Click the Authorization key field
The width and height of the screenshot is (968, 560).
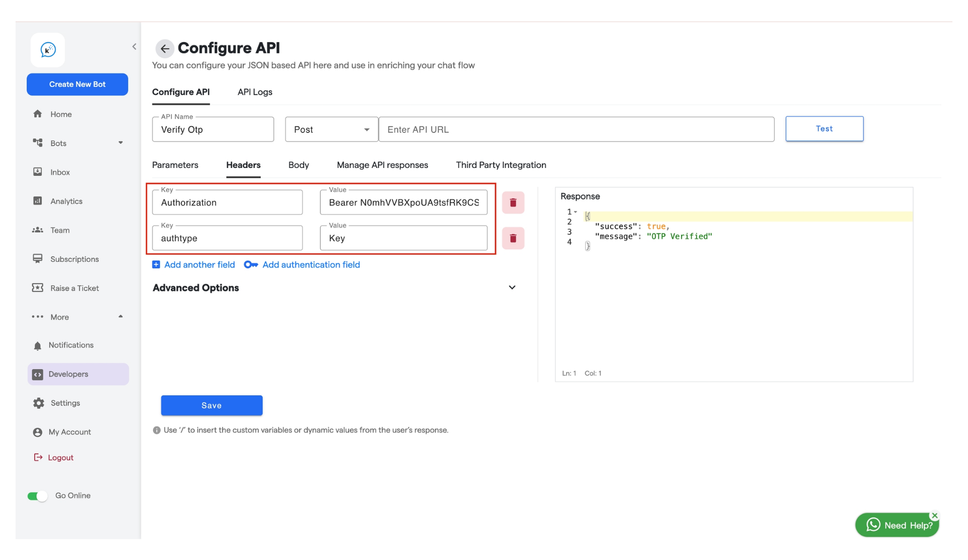[227, 203]
